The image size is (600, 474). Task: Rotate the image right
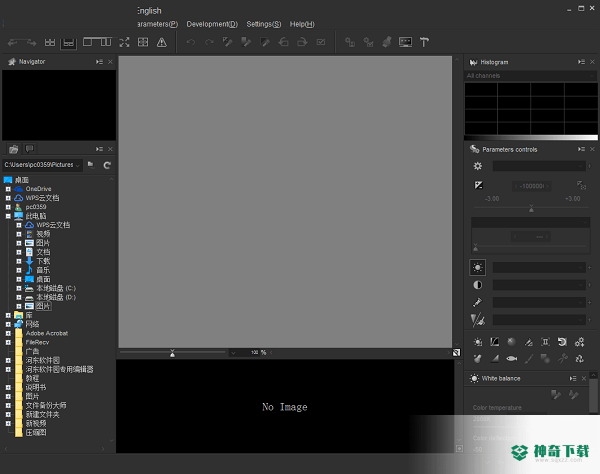302,42
